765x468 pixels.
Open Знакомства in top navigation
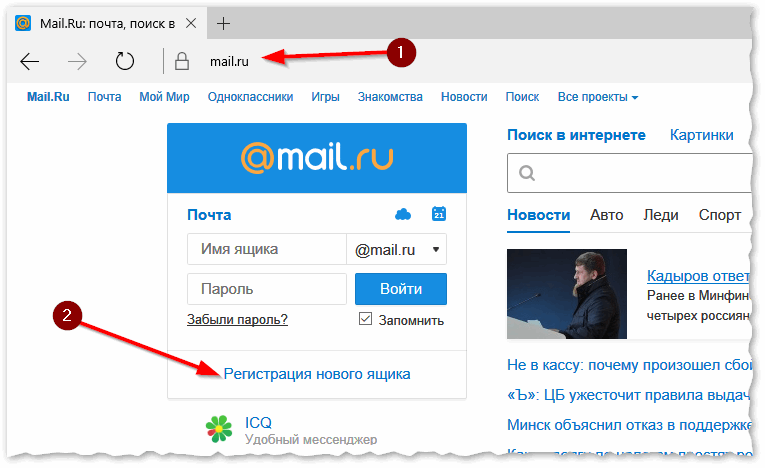tap(390, 97)
